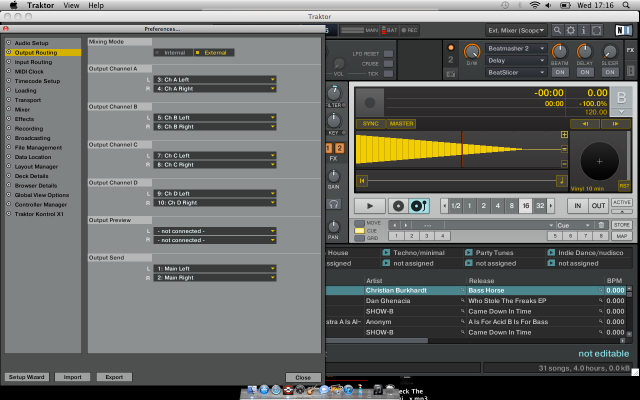Open the View menu
This screenshot has height=400, width=640.
[x=71, y=5]
